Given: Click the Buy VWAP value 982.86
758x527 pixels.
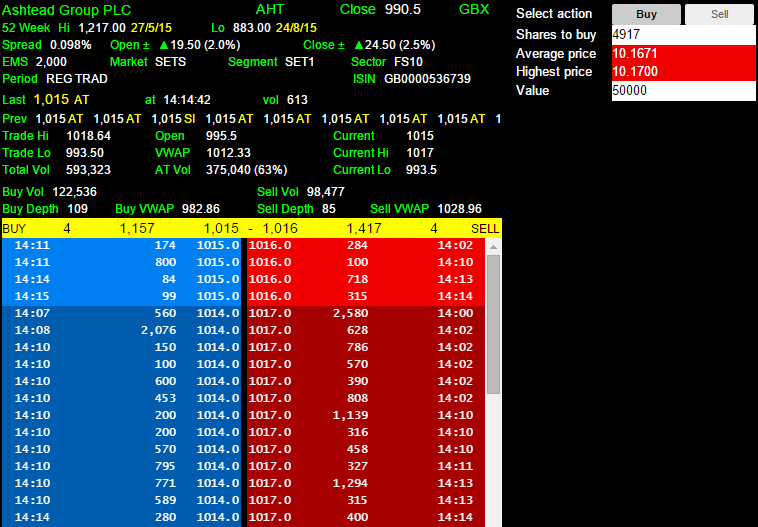Looking at the screenshot, I should [201, 209].
